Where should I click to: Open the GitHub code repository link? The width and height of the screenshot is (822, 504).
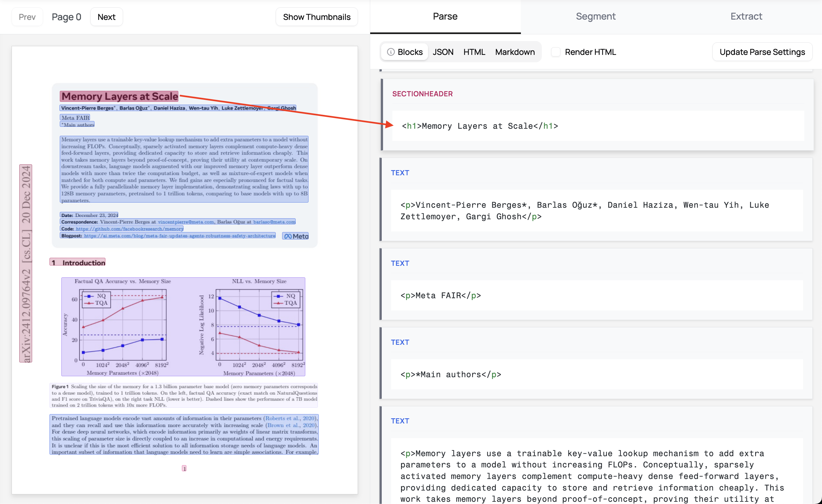pyautogui.click(x=130, y=229)
